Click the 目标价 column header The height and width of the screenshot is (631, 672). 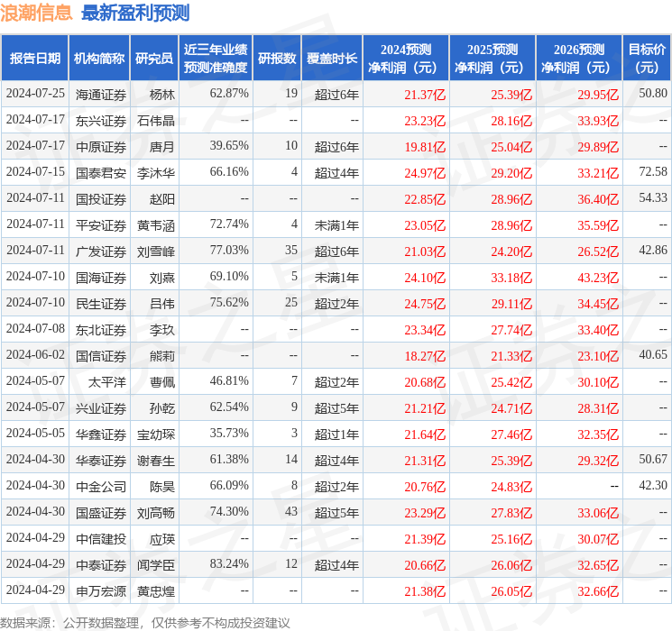tap(647, 58)
